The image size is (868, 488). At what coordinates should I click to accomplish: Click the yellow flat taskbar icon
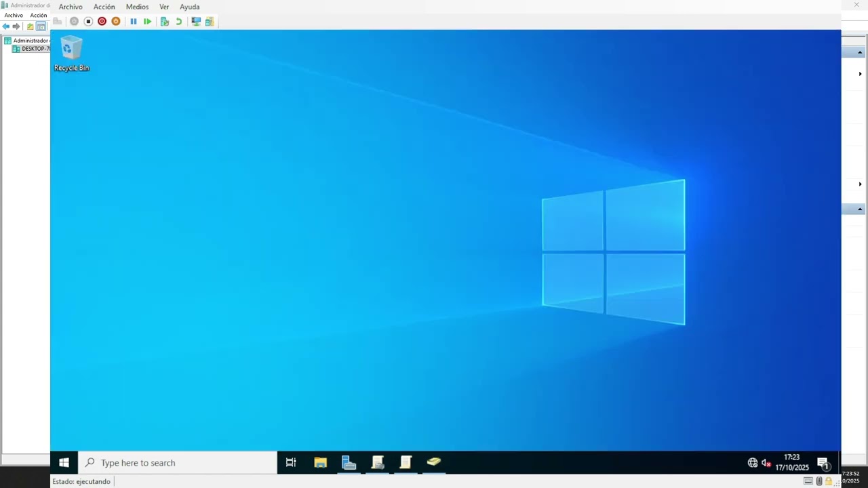click(434, 463)
